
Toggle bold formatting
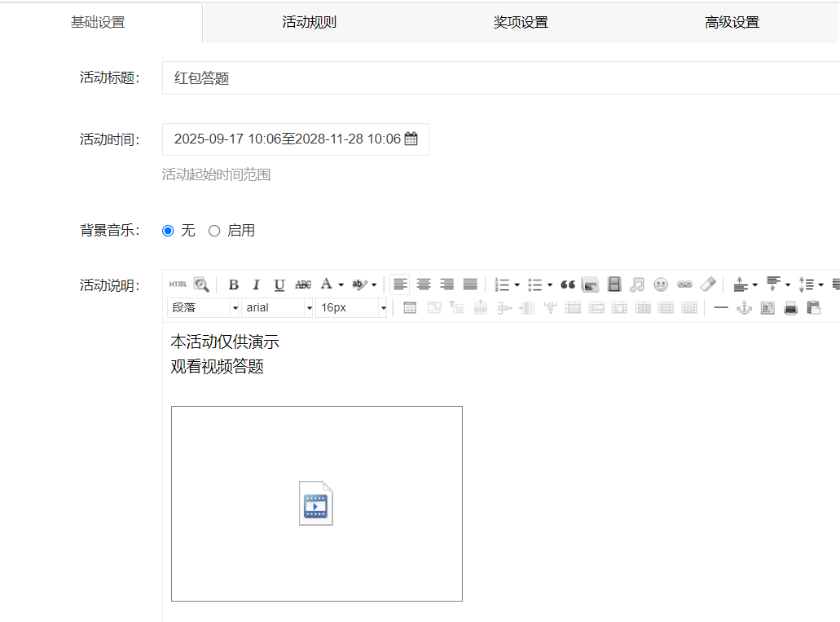pyautogui.click(x=234, y=285)
